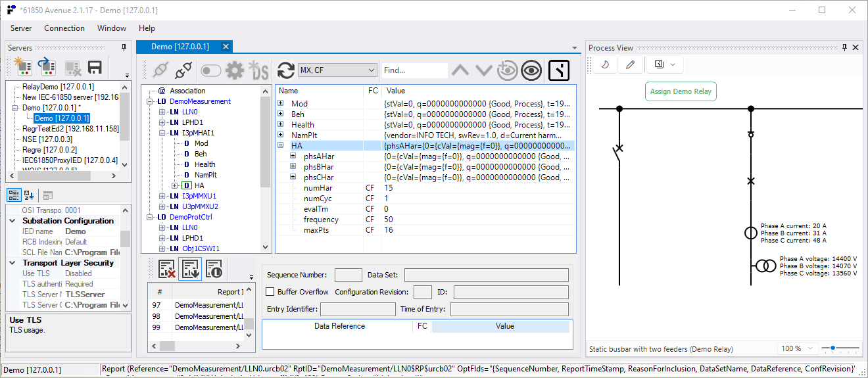Expand the phsBHar row
The image size is (868, 378).
pyautogui.click(x=293, y=167)
